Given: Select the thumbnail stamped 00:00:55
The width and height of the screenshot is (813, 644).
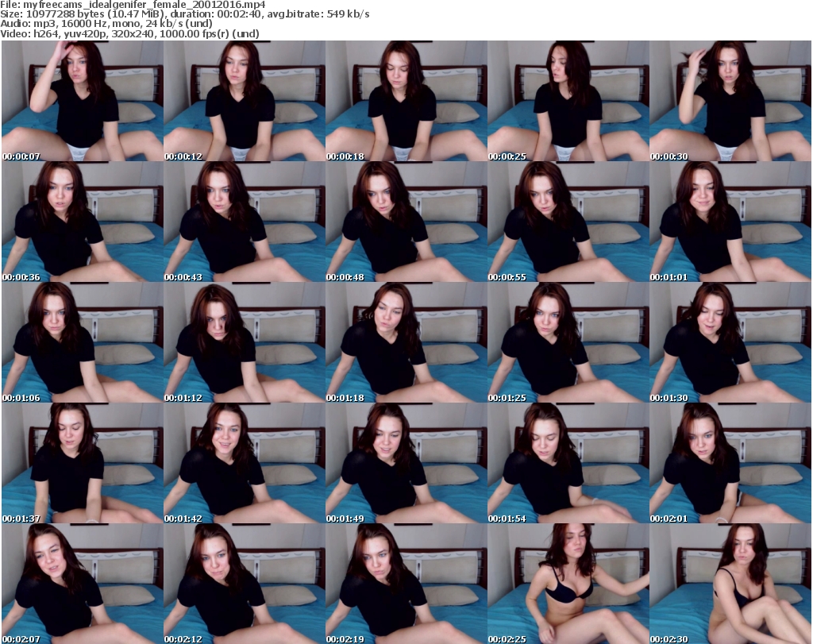Looking at the screenshot, I should point(568,222).
